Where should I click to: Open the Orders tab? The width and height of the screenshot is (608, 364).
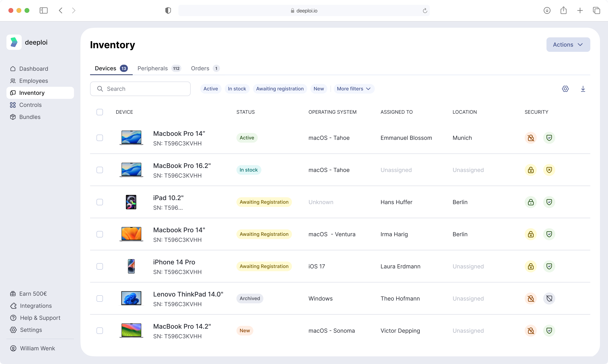[205, 68]
